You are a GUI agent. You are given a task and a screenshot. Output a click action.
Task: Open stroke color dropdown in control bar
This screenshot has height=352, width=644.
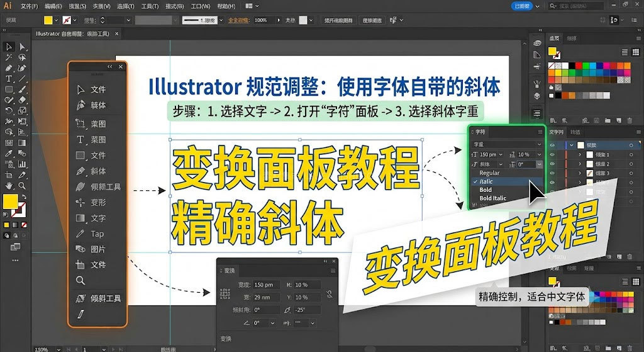point(75,20)
